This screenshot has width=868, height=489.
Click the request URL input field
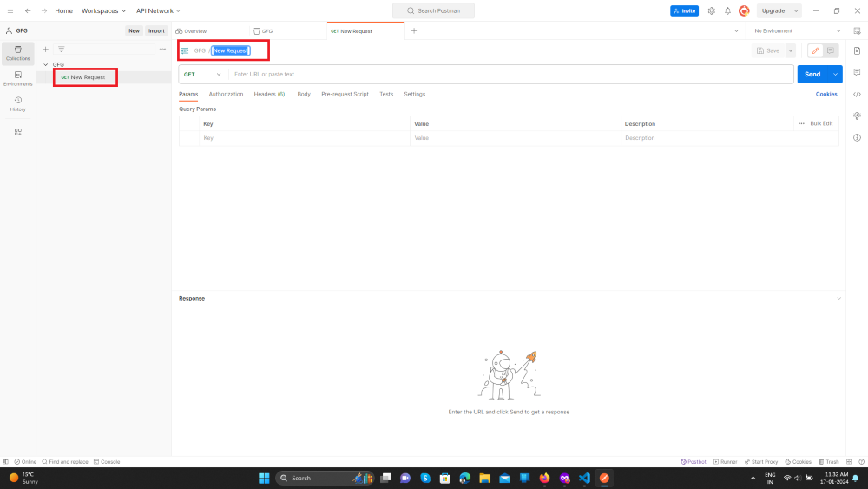(x=511, y=74)
